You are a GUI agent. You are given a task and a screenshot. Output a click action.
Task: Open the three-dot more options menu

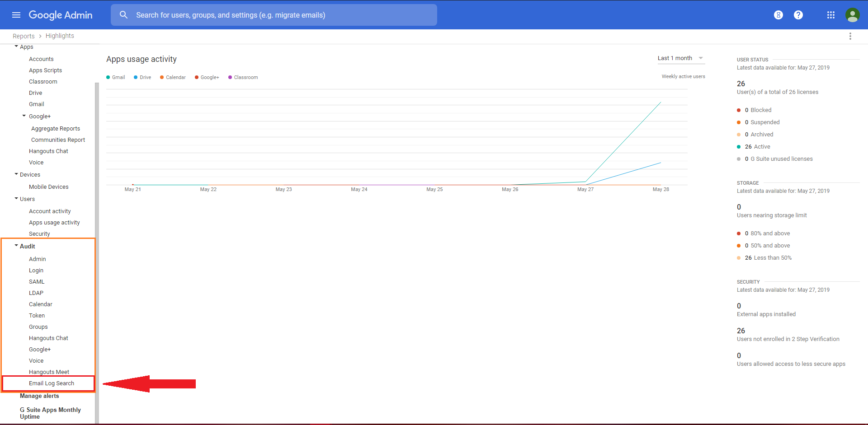pos(850,36)
